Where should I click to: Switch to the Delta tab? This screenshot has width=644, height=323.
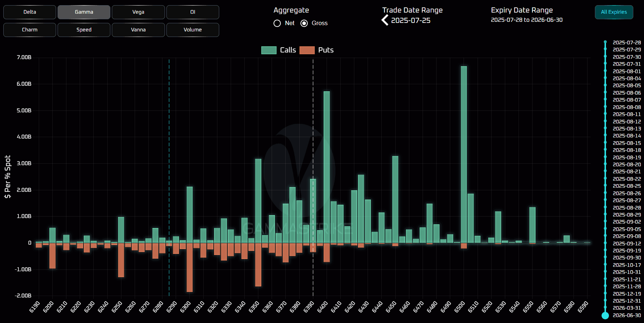(x=30, y=12)
